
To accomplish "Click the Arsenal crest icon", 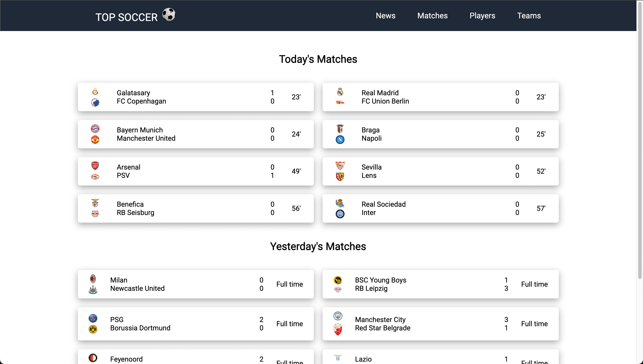I will [95, 165].
